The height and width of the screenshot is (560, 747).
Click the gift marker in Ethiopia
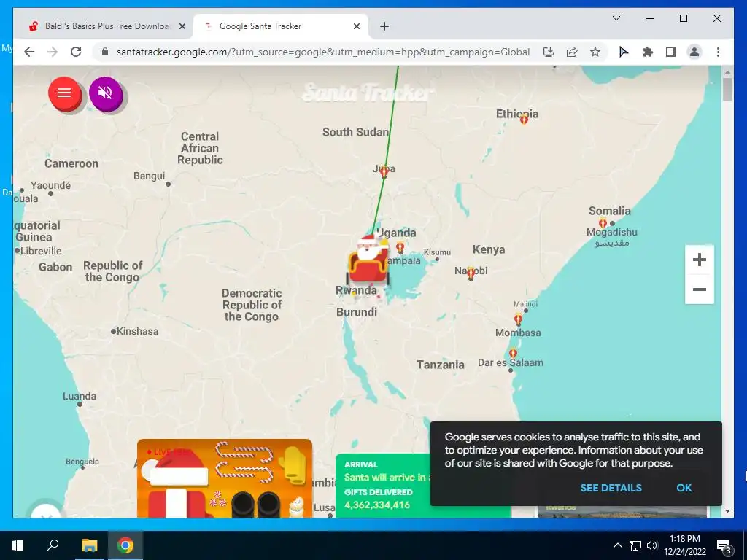click(524, 120)
